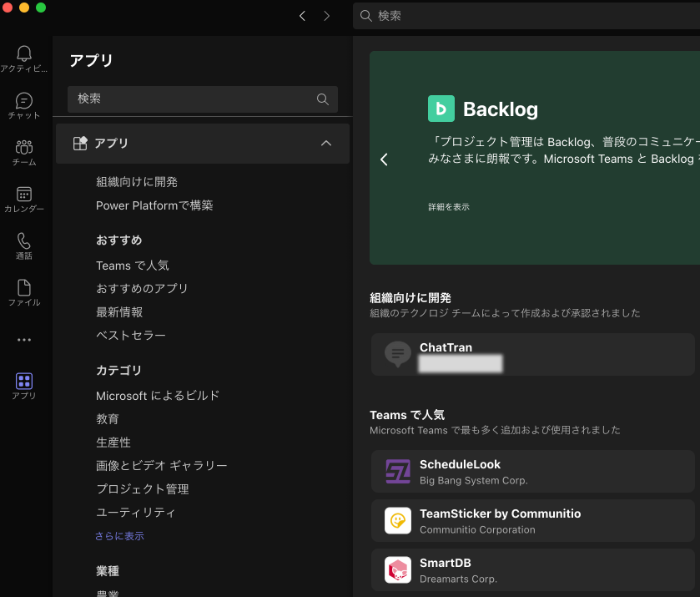
Task: Go forward with the right arrow icon
Action: click(x=327, y=16)
